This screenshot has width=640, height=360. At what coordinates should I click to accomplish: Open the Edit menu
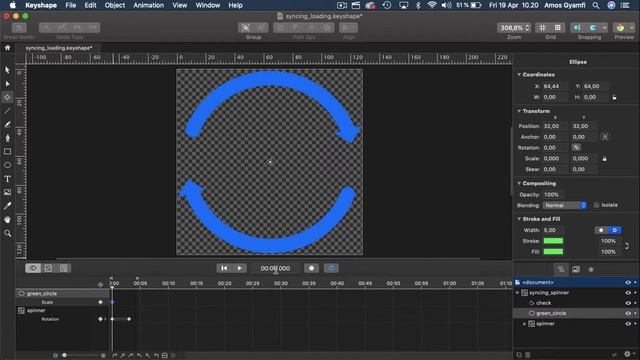click(x=90, y=5)
